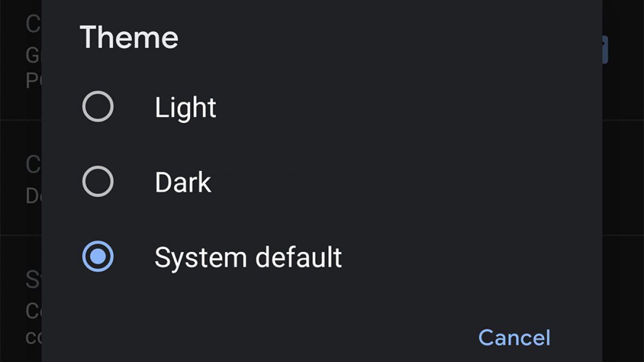Click the blue inner dot of System default
Screen dimensions: 644x362
coord(98,256)
